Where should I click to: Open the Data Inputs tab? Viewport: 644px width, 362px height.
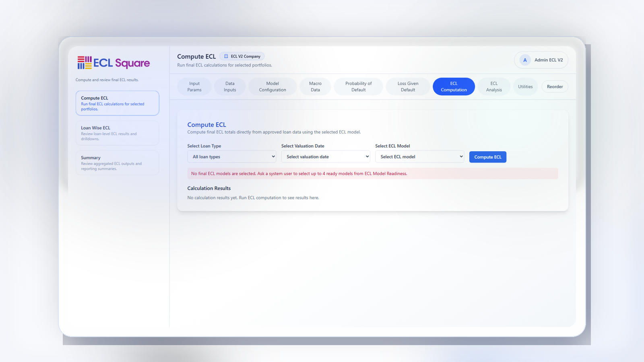230,86
